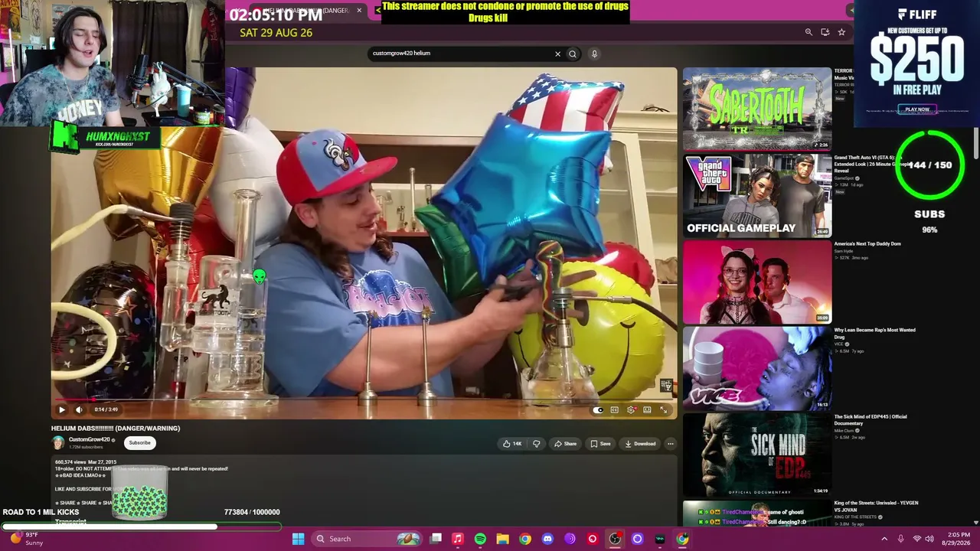Open the browser zoom magnifier in address bar
This screenshot has width=980, height=551.
(x=808, y=32)
